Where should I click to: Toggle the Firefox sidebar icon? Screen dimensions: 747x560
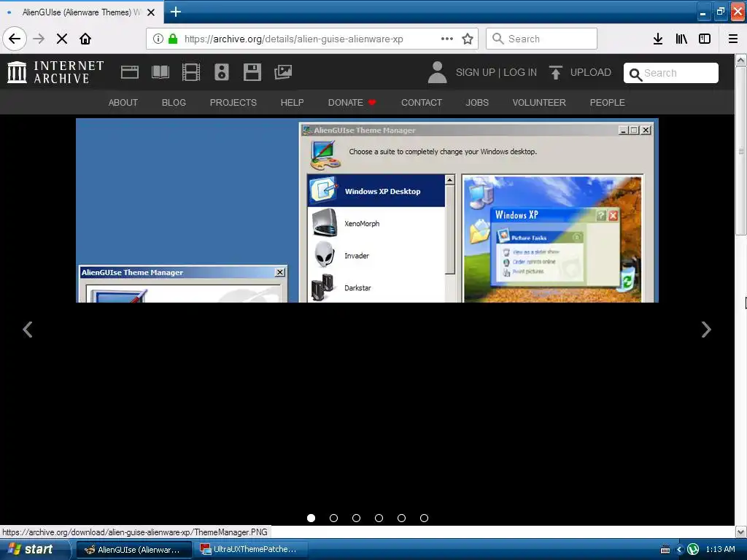point(705,39)
